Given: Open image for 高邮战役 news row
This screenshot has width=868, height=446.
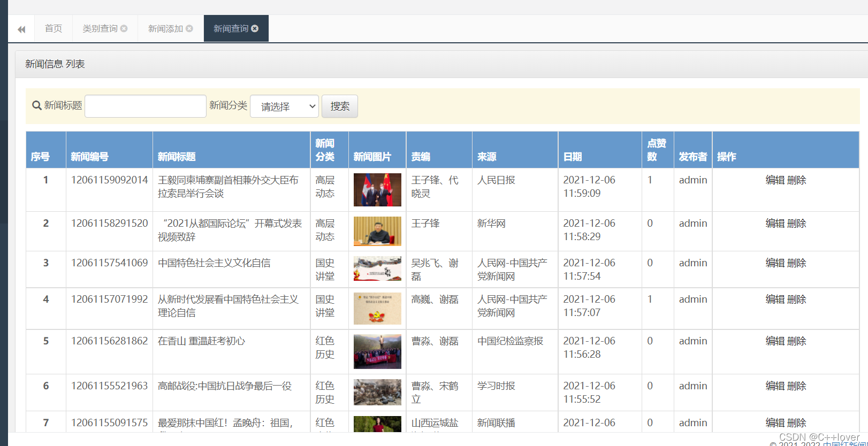Looking at the screenshot, I should point(377,392).
